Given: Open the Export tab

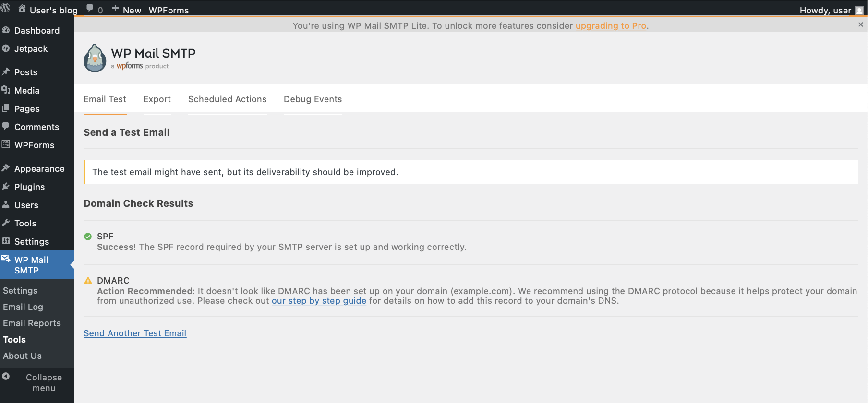Looking at the screenshot, I should coord(157,99).
